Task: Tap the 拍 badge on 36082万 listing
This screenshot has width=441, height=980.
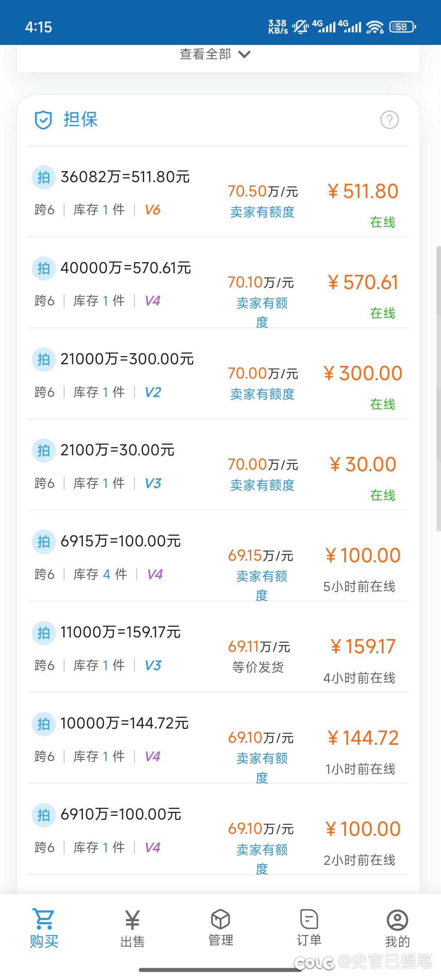Action: coord(44,178)
